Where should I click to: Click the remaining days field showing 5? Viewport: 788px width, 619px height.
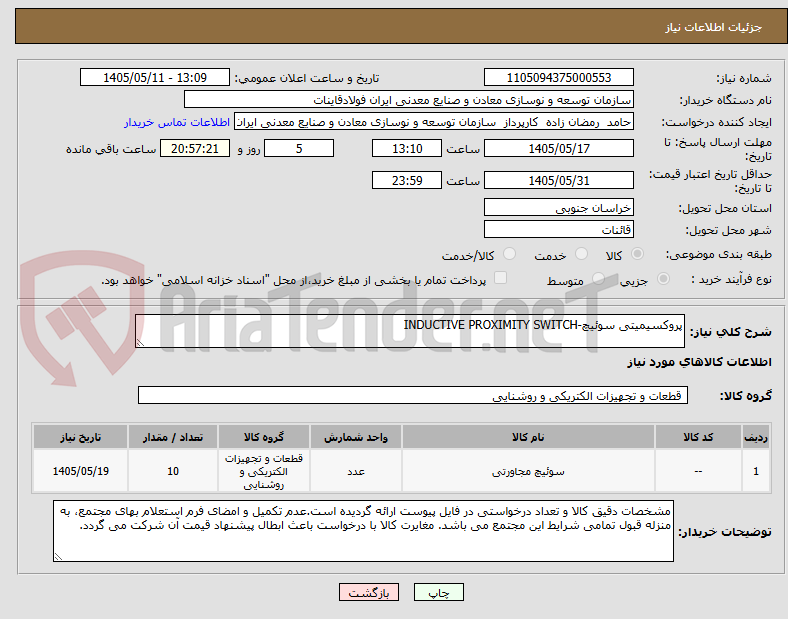299,148
